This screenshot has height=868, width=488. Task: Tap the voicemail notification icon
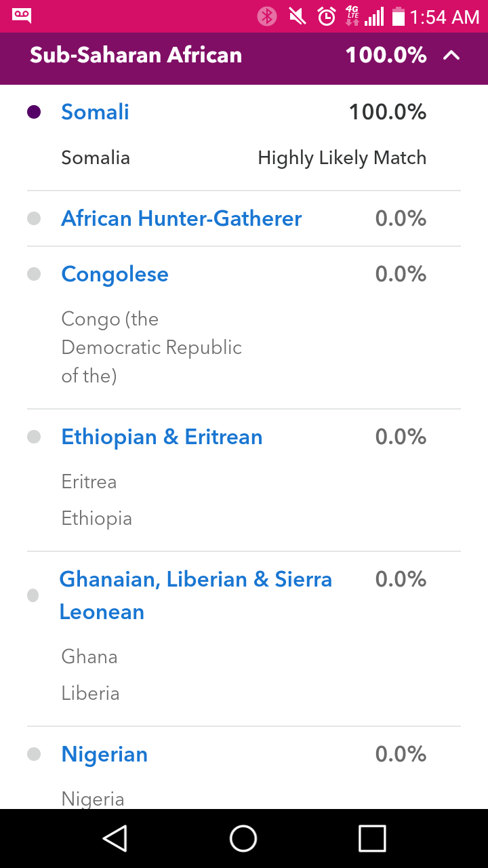click(x=22, y=16)
